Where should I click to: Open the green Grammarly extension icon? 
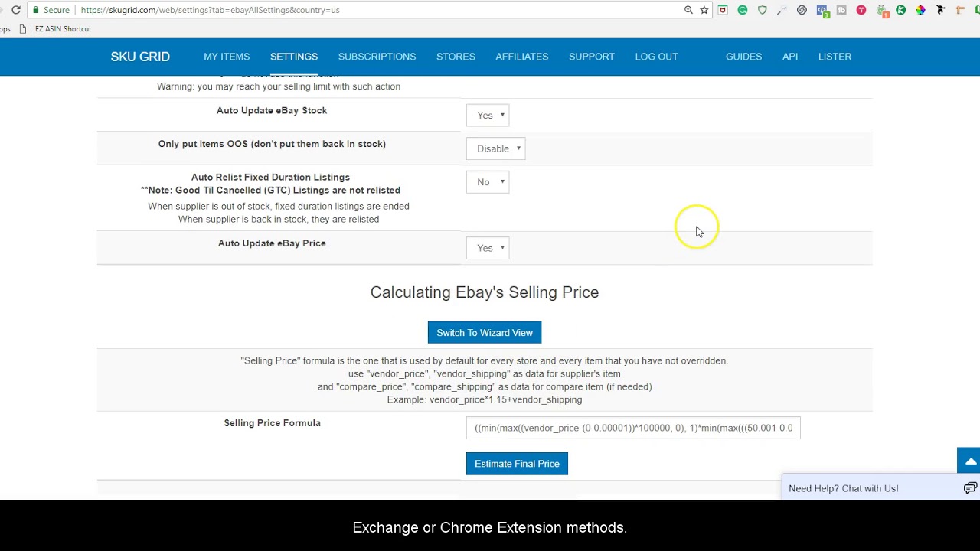tap(743, 10)
